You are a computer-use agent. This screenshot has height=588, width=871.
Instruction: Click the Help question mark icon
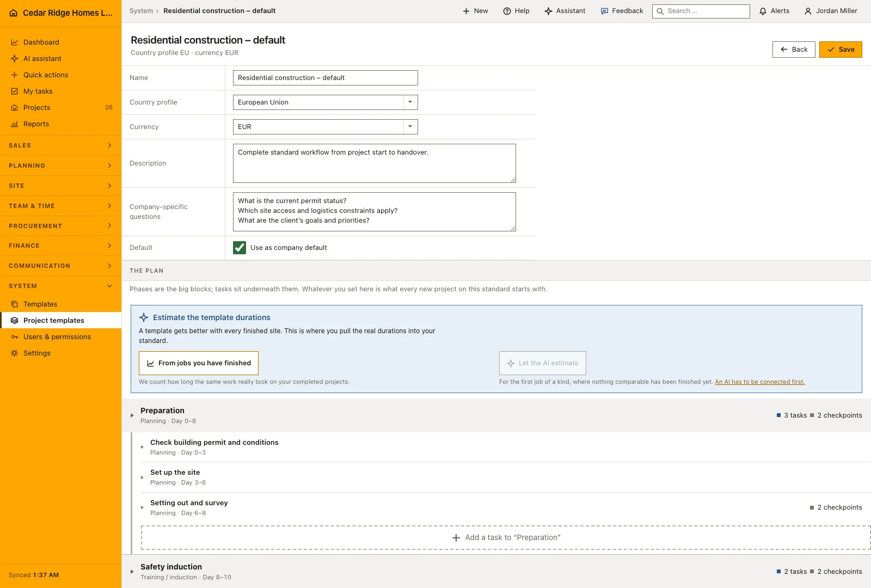507,11
